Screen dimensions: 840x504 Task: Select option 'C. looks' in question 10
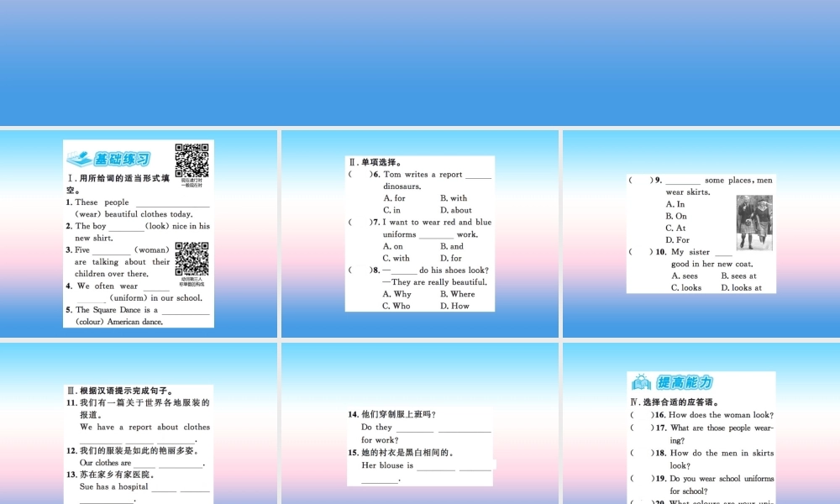(686, 287)
